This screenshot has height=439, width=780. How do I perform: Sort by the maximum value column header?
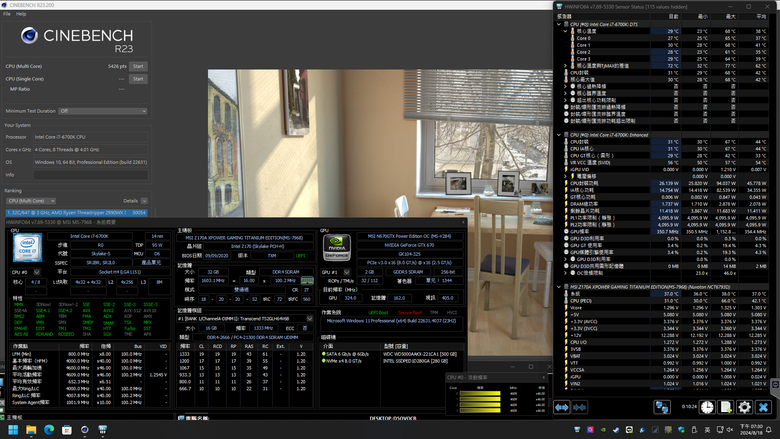tap(730, 16)
